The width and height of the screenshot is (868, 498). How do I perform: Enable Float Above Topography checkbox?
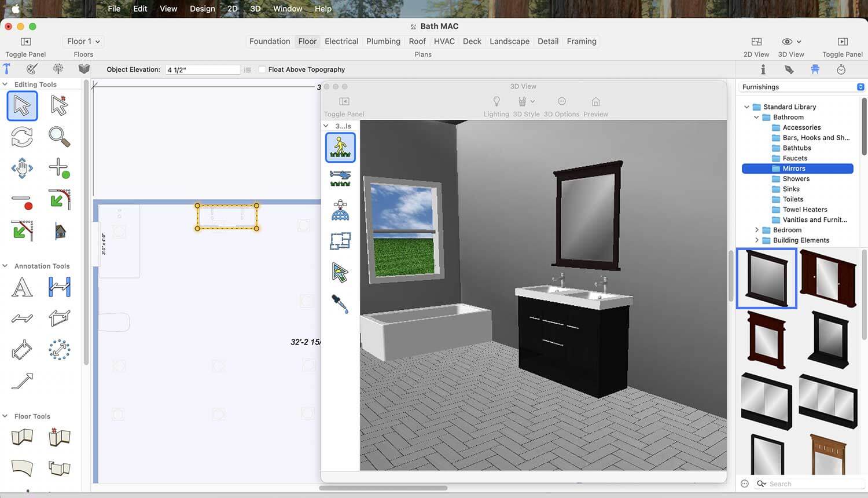(262, 69)
